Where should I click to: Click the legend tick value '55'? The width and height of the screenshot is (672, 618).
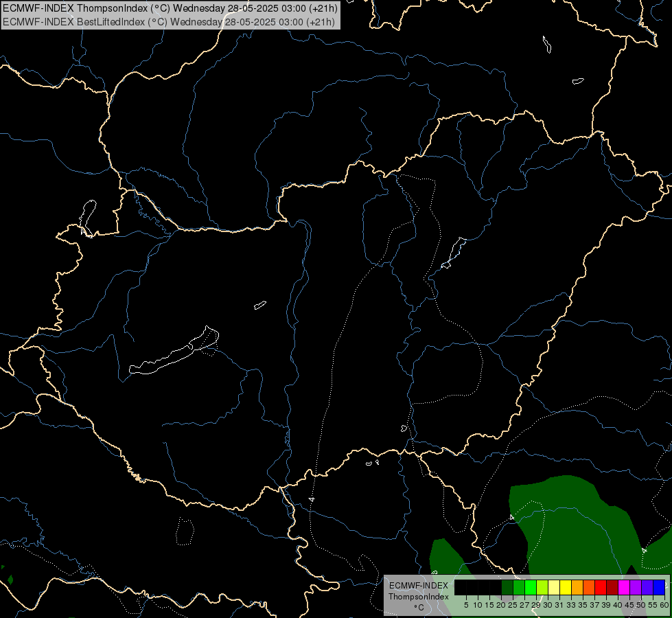pos(652,605)
